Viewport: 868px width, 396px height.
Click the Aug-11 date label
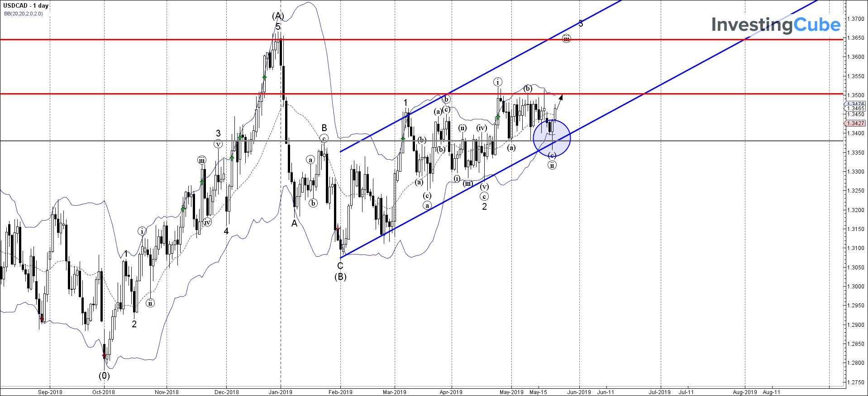772,392
